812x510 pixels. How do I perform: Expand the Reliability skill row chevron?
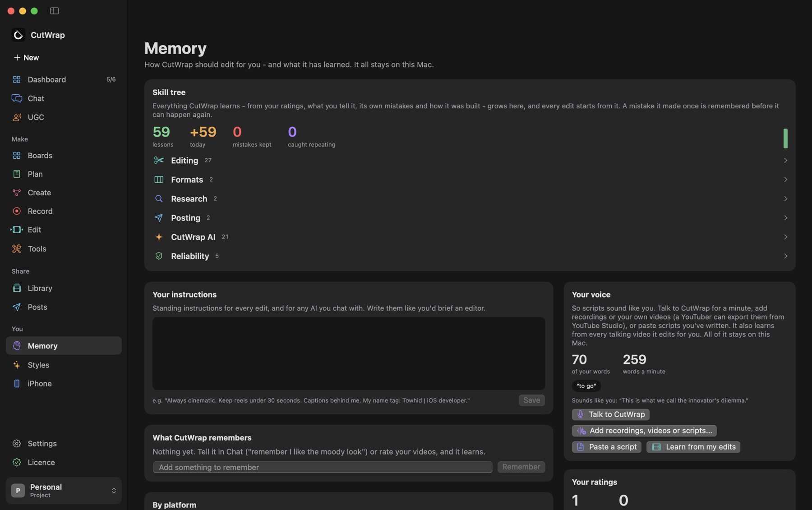tap(785, 256)
